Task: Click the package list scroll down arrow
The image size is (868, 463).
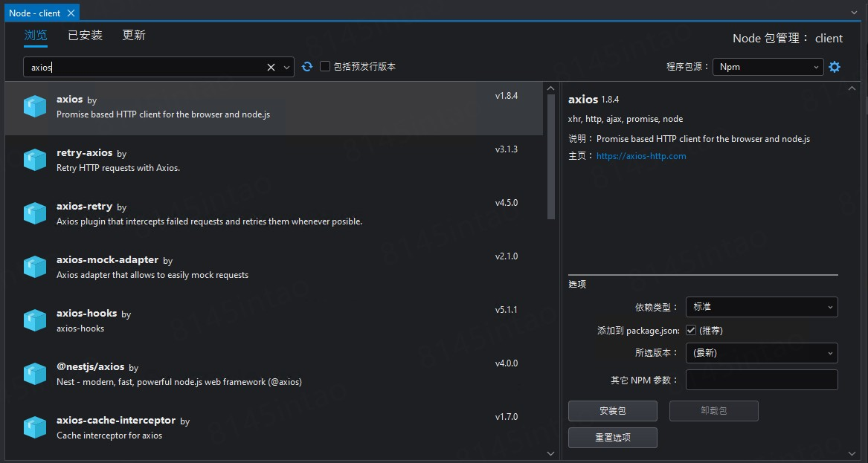Action: [x=551, y=453]
